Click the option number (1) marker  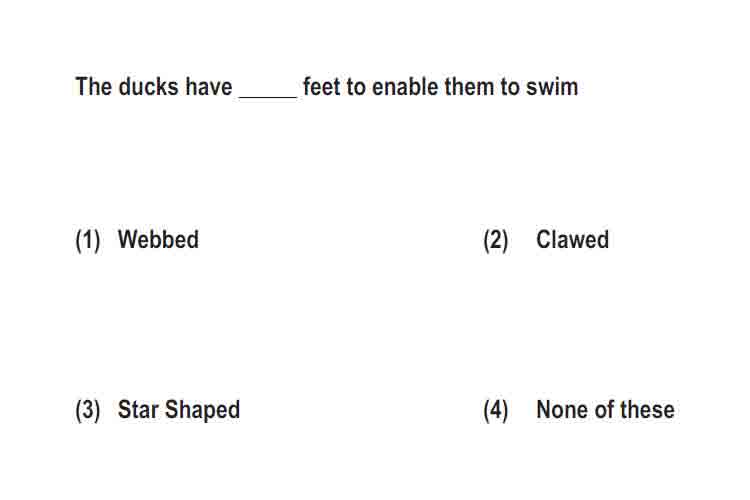tap(88, 240)
